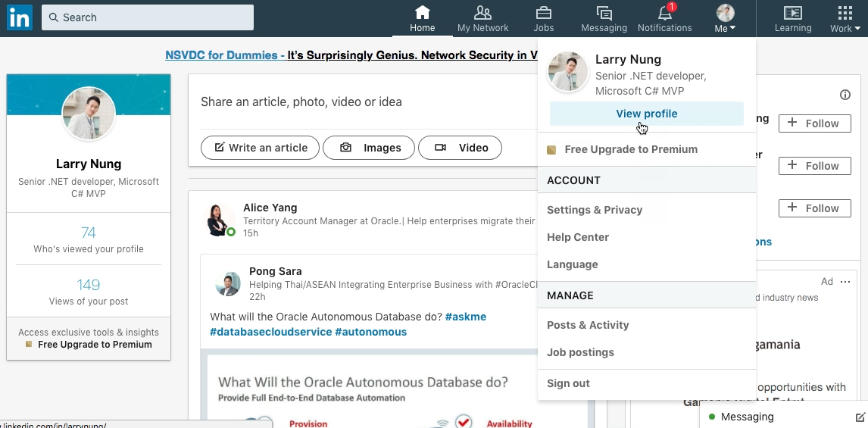This screenshot has width=868, height=428.
Task: Click the LinkedIn logo icon
Action: 20,17
